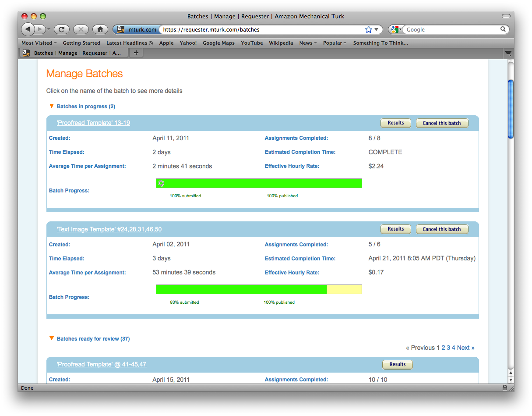Open 'Proofread Template' @ 41-45,47 batch

[x=102, y=364]
